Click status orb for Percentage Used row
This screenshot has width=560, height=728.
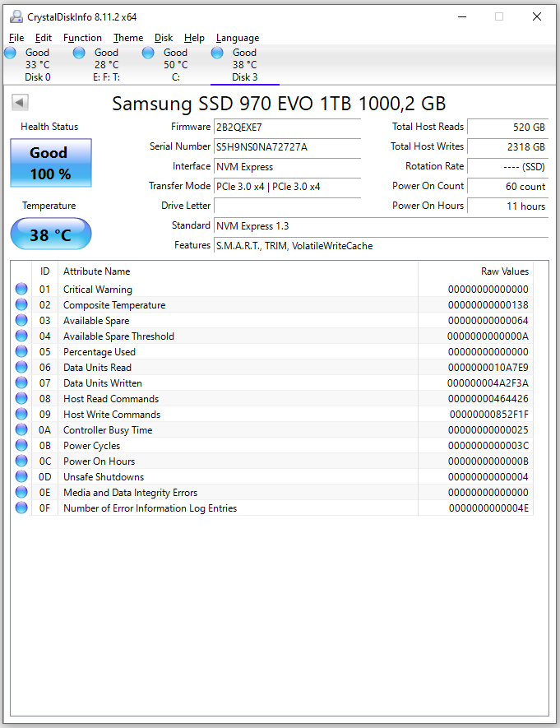pos(21,351)
